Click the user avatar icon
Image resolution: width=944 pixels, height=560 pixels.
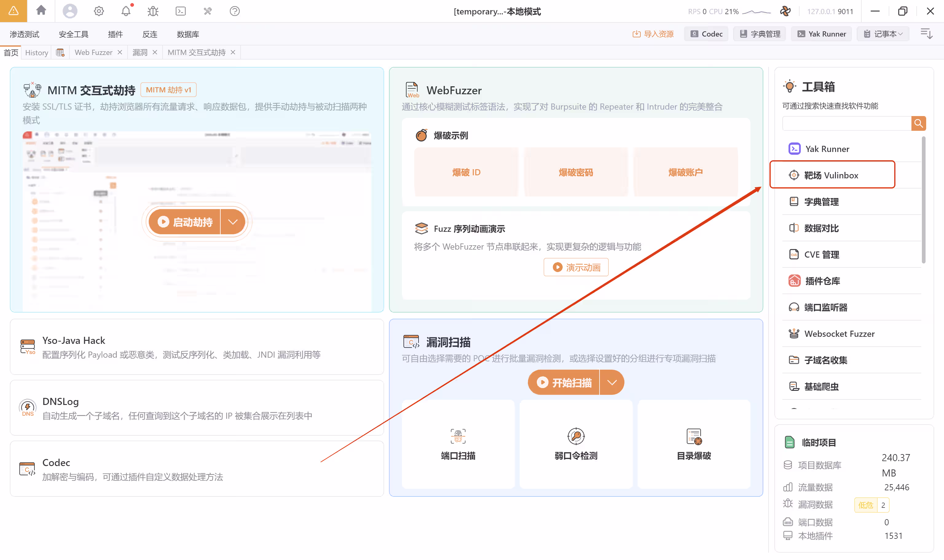click(70, 11)
